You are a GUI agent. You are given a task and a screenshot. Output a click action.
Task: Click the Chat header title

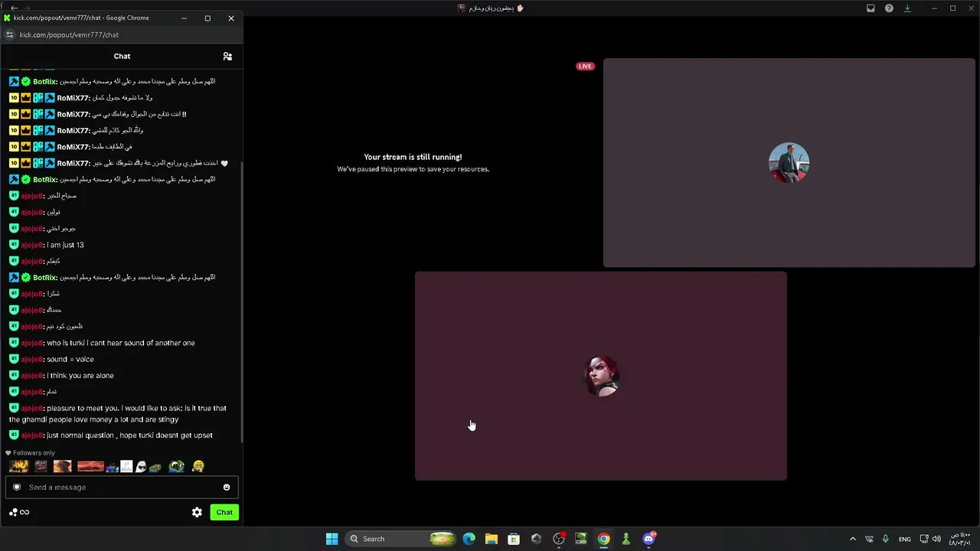tap(122, 56)
